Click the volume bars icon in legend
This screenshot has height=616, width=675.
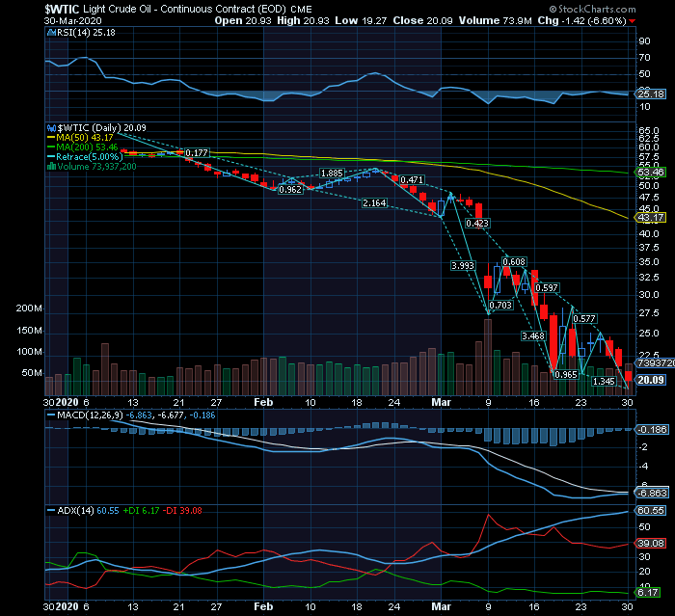(51, 167)
